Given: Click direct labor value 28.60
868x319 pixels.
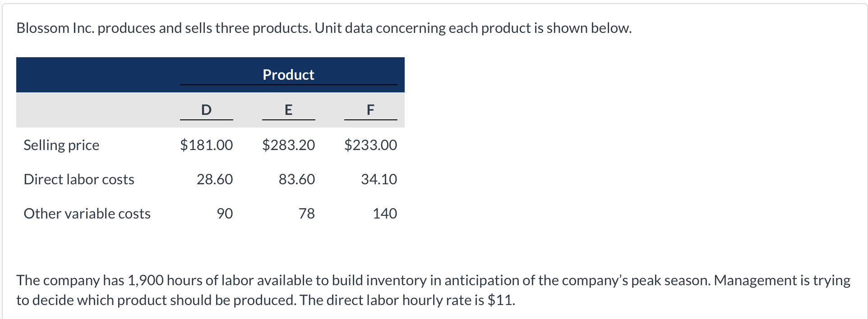Looking at the screenshot, I should click(215, 179).
